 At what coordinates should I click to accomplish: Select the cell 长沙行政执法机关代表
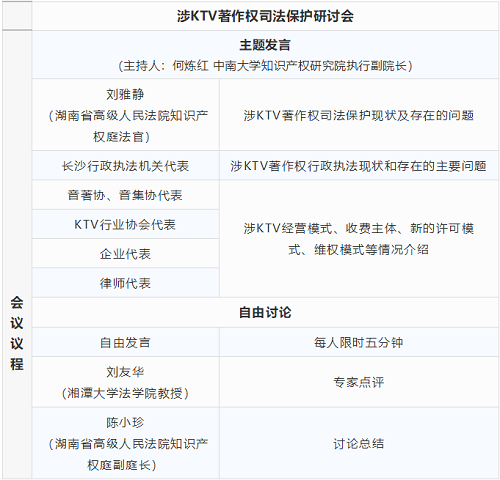(x=126, y=166)
